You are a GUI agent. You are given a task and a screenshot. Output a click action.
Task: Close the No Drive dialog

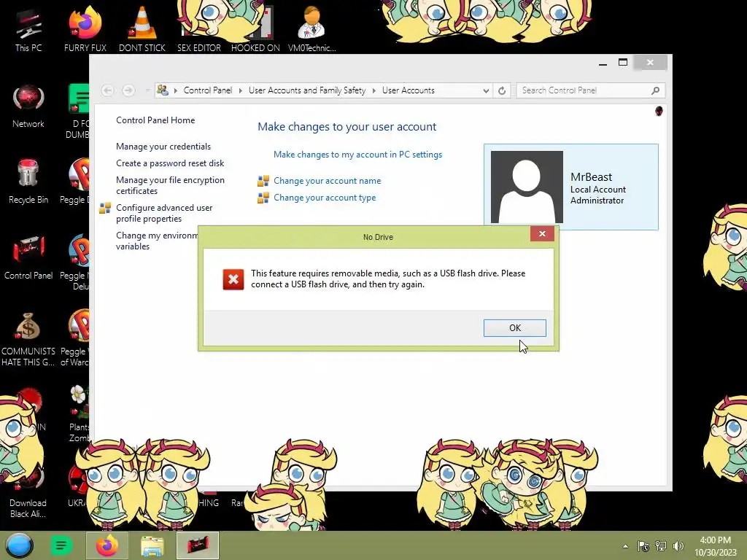point(542,233)
